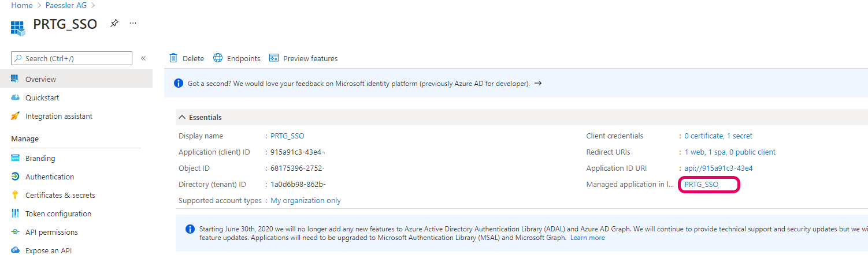Click the Directory tenant ID value 1a0d6b98-862b
Screen dimensions: 868x255
point(298,184)
